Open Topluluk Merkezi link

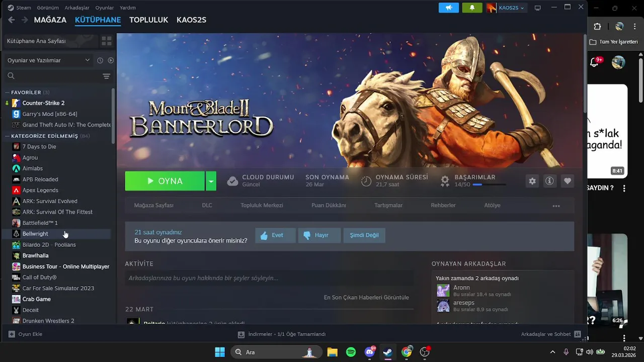coord(262,205)
